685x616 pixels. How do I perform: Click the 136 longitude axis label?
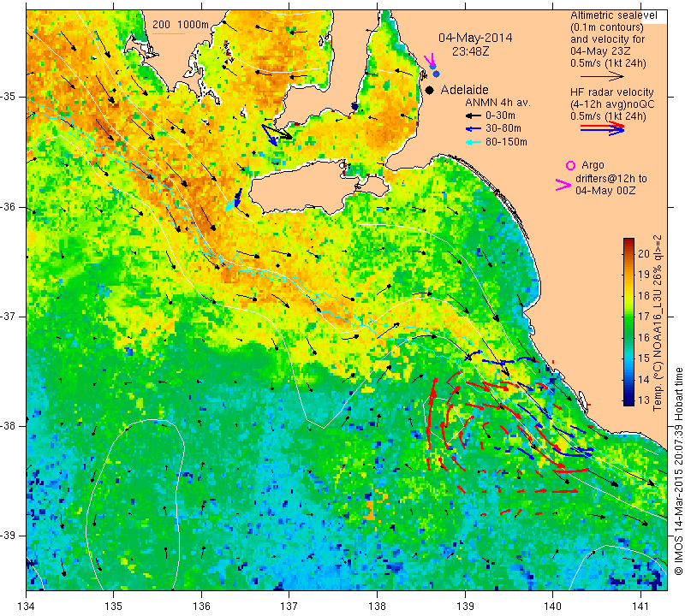[202, 607]
